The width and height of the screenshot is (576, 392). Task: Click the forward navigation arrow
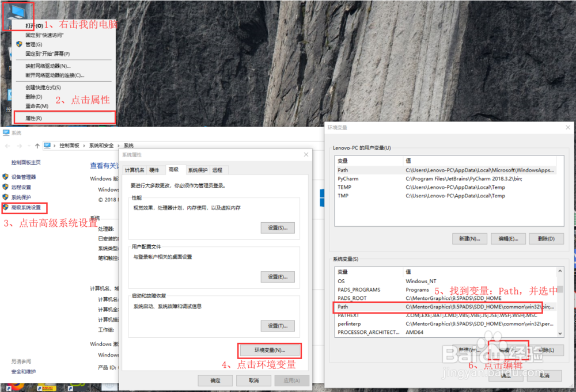point(19,145)
